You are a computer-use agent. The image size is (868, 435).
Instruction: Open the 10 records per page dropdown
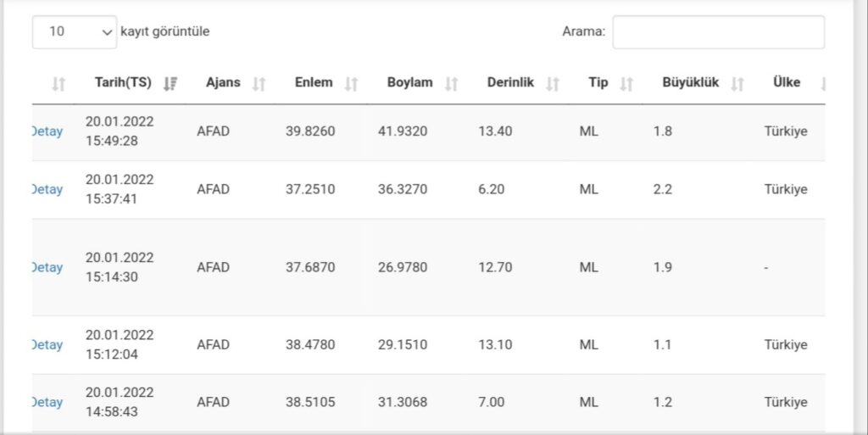click(75, 31)
